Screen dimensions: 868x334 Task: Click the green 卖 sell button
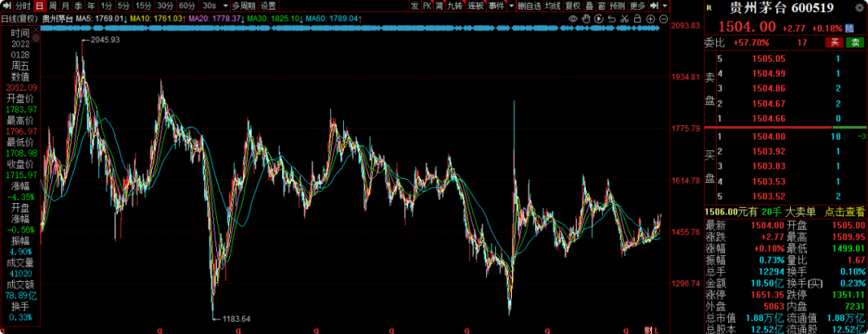(857, 42)
